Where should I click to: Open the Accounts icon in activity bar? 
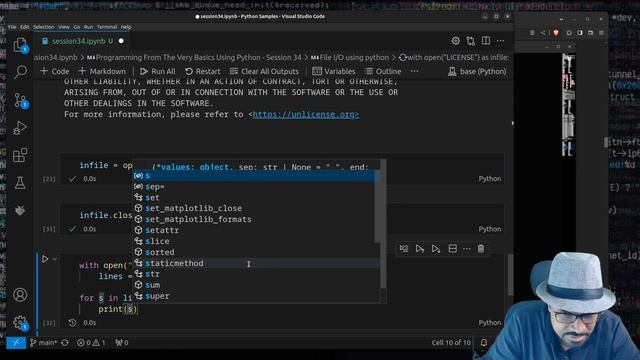(20, 295)
